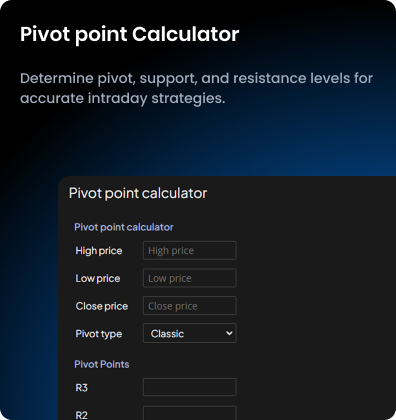Click the Low price label
The height and width of the screenshot is (420, 396).
click(x=98, y=278)
